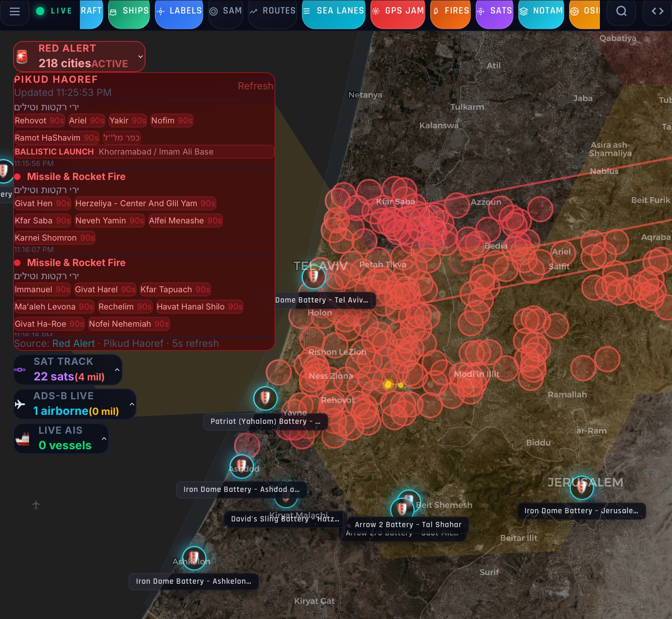This screenshot has width=672, height=619.
Task: Select the Patriot Yahalom battery shield marker
Action: pos(265,398)
